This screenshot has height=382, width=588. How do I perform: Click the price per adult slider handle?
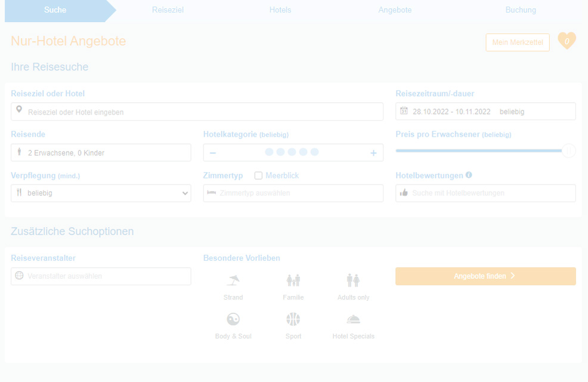pos(569,151)
